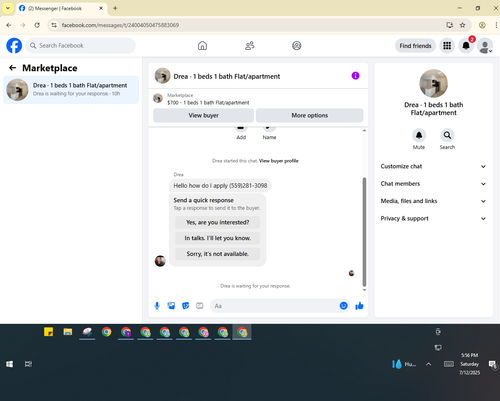
Task: Send quick reply 'Sorry, it's not available.'
Action: tap(217, 254)
